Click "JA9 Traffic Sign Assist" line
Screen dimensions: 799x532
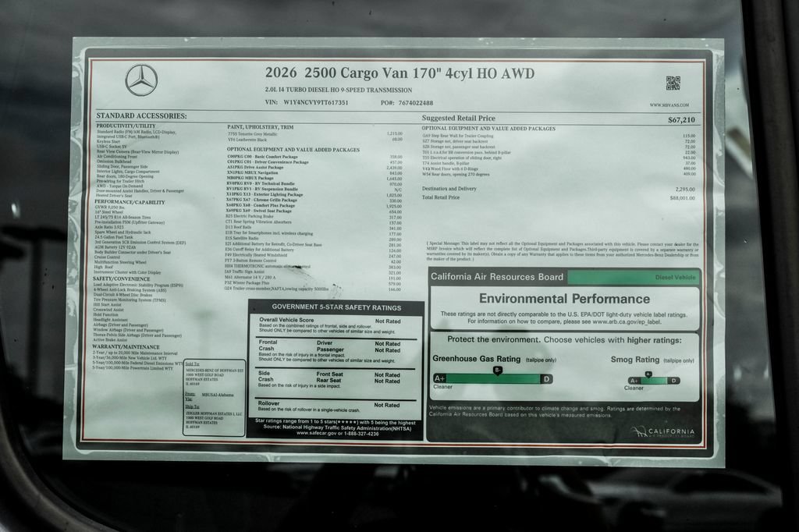point(244,272)
